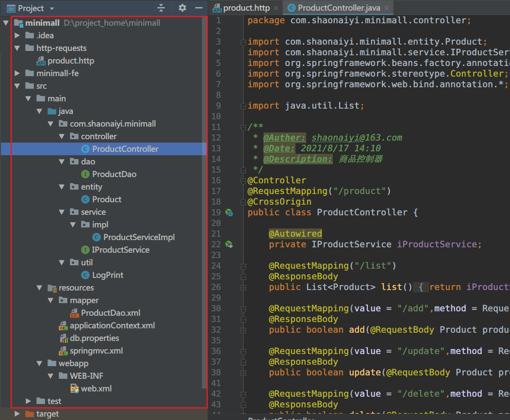Collapse the dao package

tap(62, 162)
